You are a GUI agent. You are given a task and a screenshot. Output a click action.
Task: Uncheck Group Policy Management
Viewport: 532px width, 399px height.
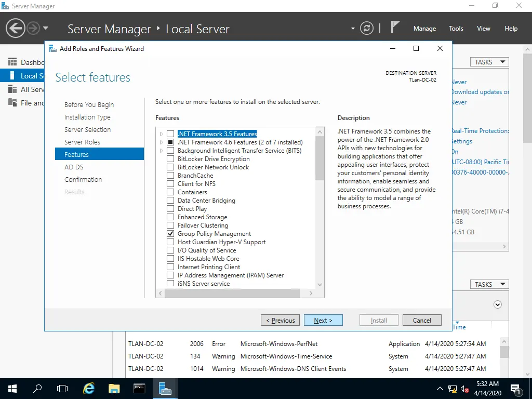170,234
